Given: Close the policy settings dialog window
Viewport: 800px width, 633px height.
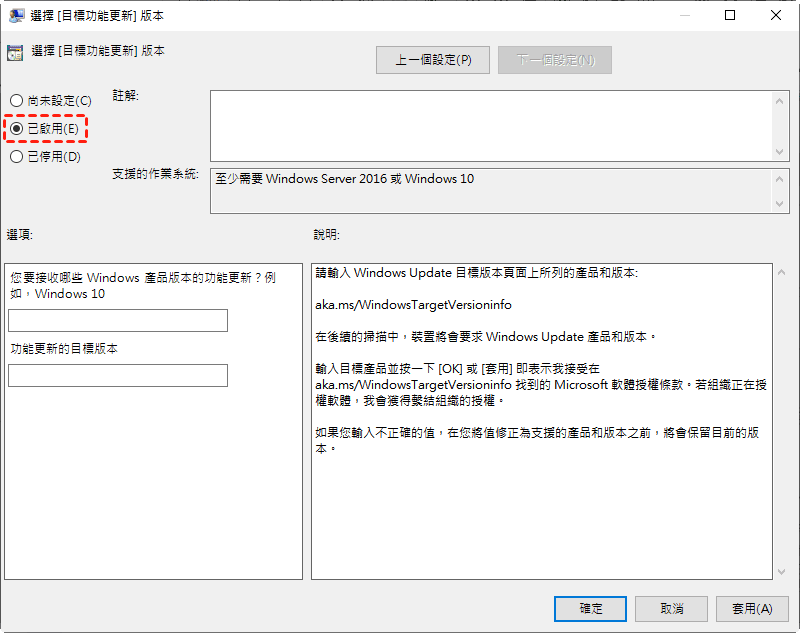Looking at the screenshot, I should [776, 16].
